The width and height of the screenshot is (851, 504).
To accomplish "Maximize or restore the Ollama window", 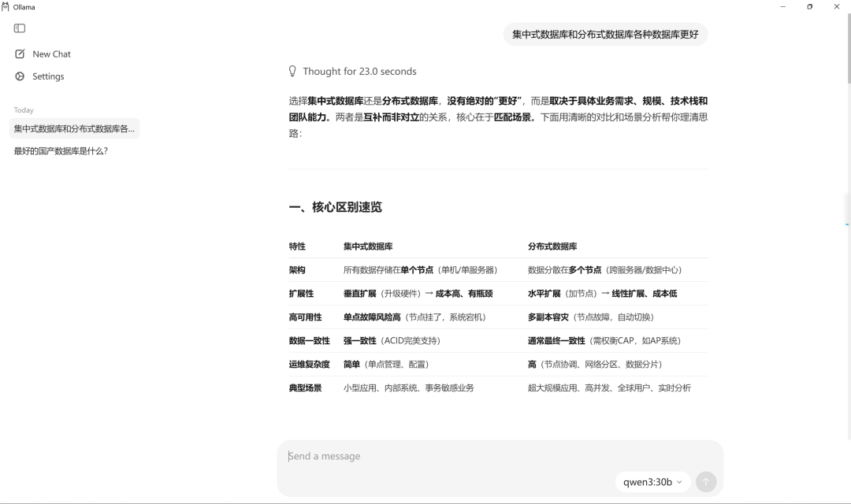I will (x=810, y=6).
